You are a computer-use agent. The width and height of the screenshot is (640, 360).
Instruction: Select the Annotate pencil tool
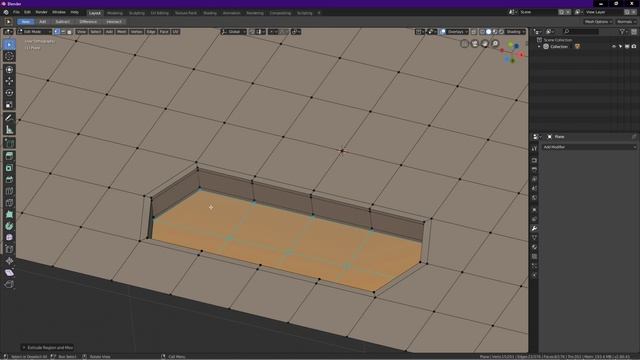(x=9, y=118)
